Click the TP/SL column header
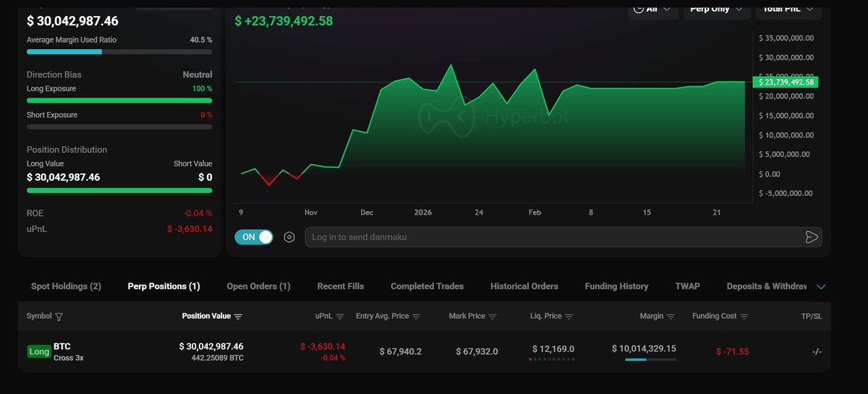This screenshot has height=394, width=868. click(812, 316)
